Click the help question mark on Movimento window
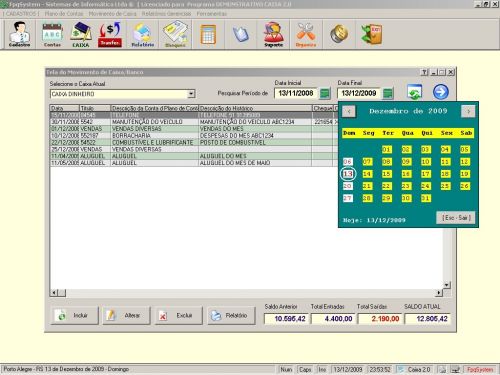 click(424, 72)
